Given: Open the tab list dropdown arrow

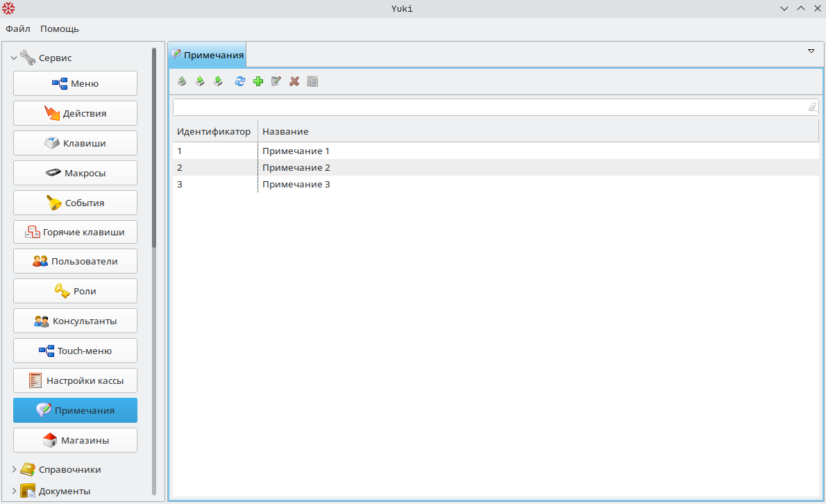Looking at the screenshot, I should pyautogui.click(x=811, y=51).
